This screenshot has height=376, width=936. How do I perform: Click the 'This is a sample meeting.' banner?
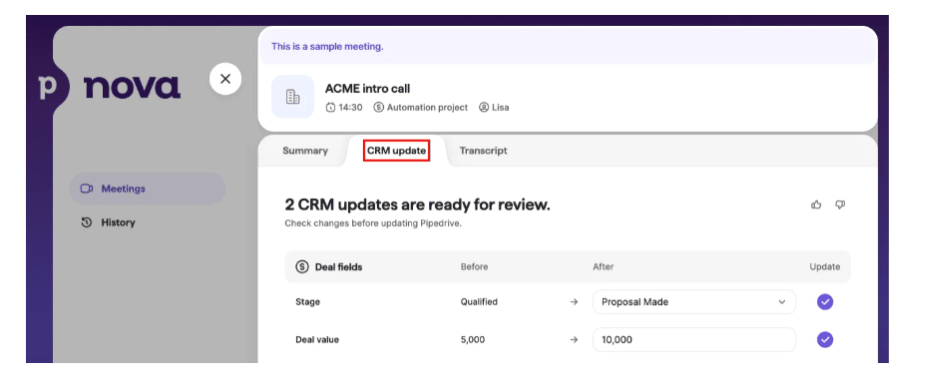(567, 46)
